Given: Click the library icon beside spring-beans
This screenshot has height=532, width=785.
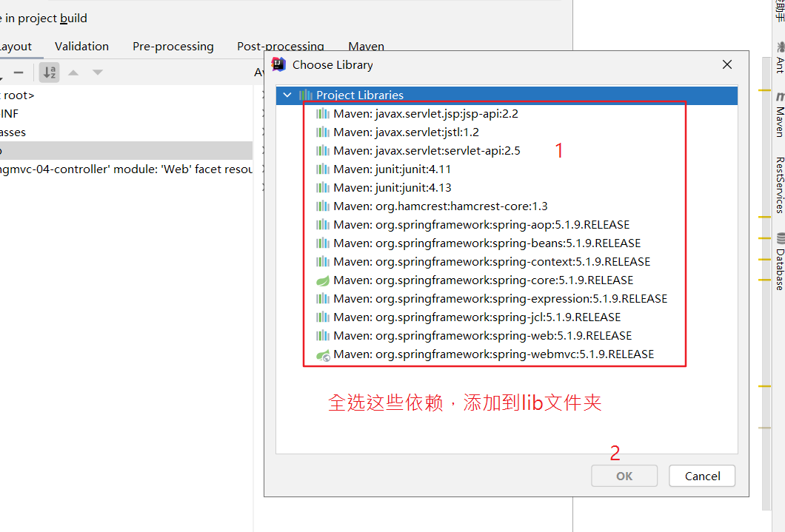Looking at the screenshot, I should pos(323,243).
